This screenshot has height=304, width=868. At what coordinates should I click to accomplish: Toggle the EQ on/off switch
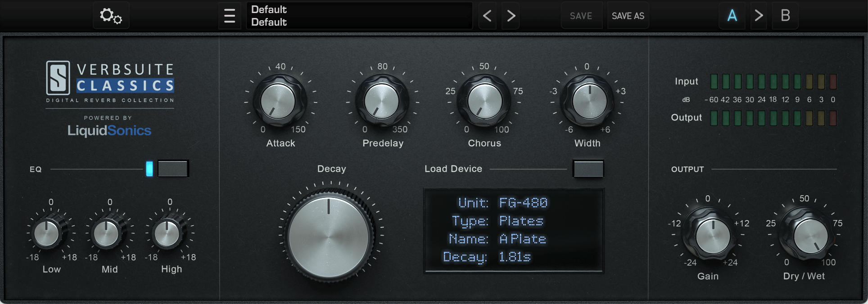pos(173,169)
